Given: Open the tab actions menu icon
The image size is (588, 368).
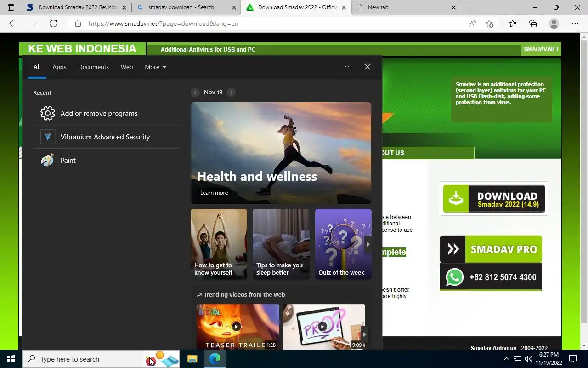Looking at the screenshot, I should [x=11, y=7].
